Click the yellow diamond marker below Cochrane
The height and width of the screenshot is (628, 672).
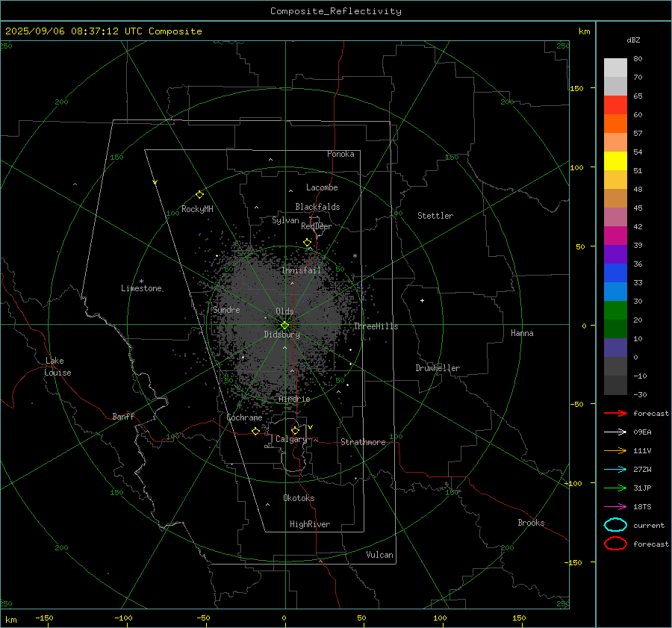point(255,431)
